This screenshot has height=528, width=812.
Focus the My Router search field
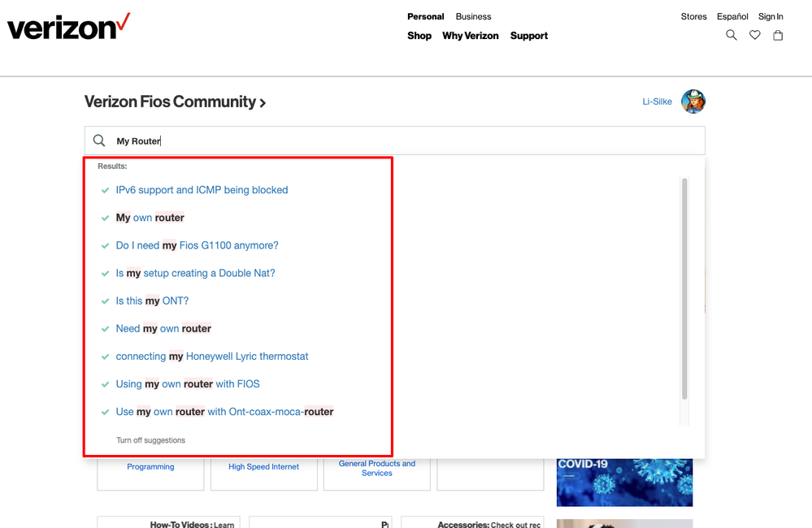point(394,141)
